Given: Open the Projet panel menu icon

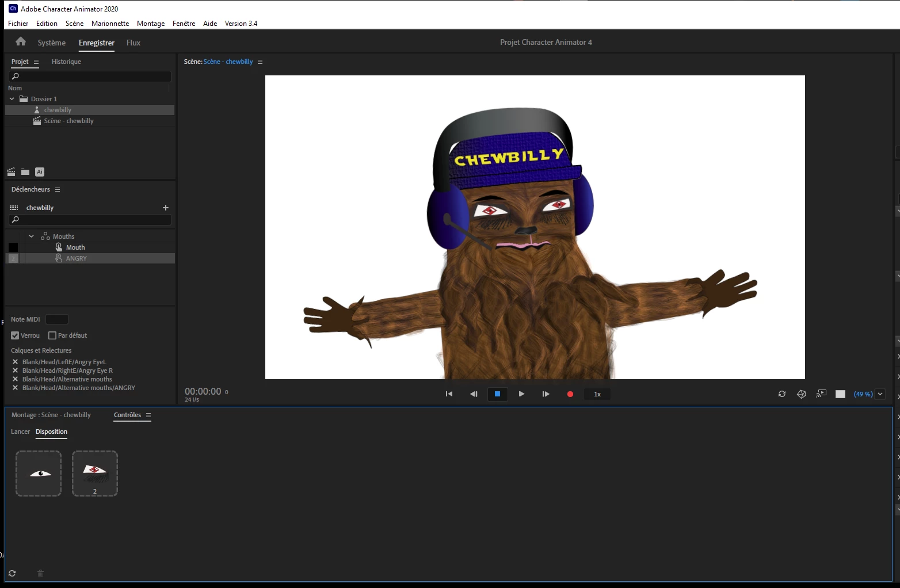Looking at the screenshot, I should [36, 62].
